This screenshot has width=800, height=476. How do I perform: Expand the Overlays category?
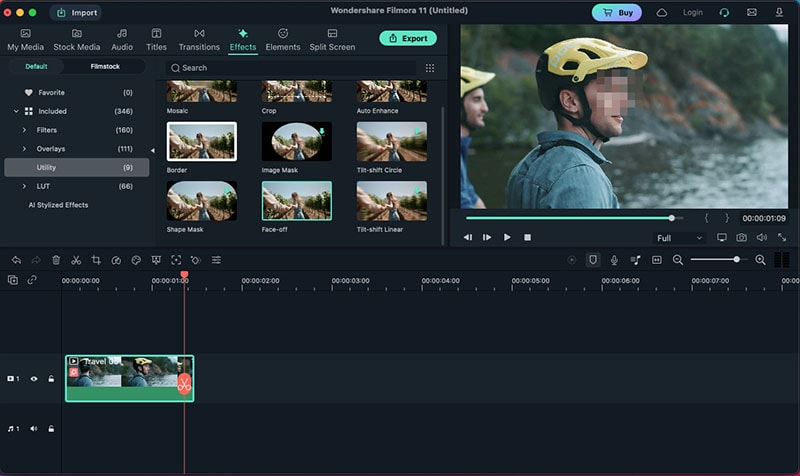coord(24,149)
